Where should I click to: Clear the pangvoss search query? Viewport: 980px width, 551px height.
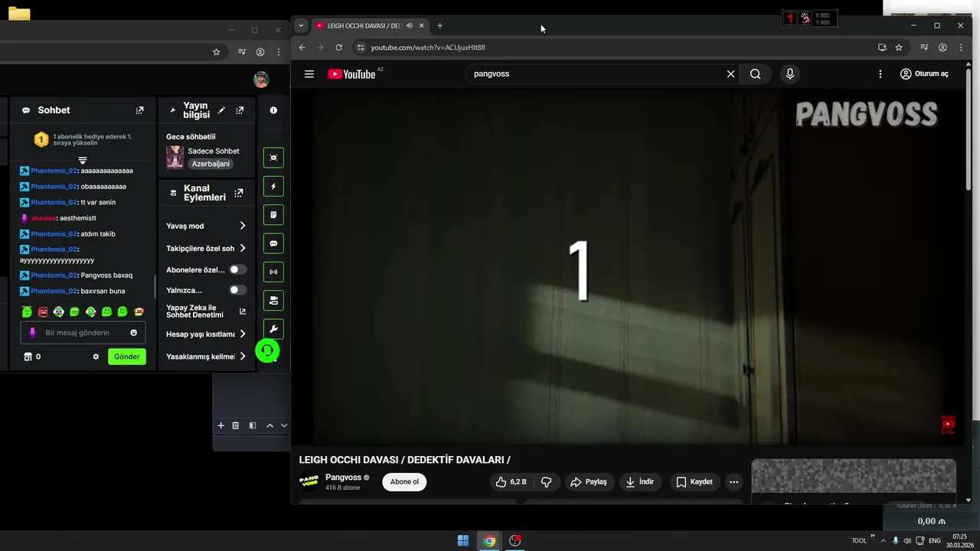[x=730, y=74]
